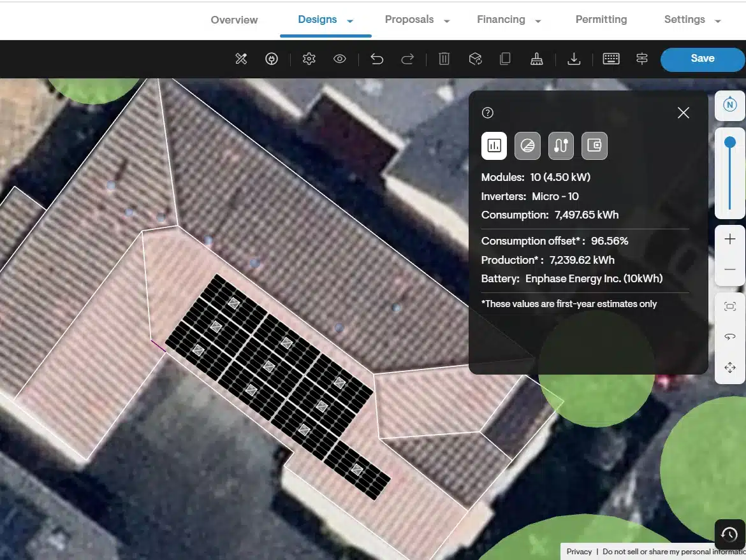Click the 3D box icon in toolbar
The image size is (746, 560).
(x=475, y=59)
